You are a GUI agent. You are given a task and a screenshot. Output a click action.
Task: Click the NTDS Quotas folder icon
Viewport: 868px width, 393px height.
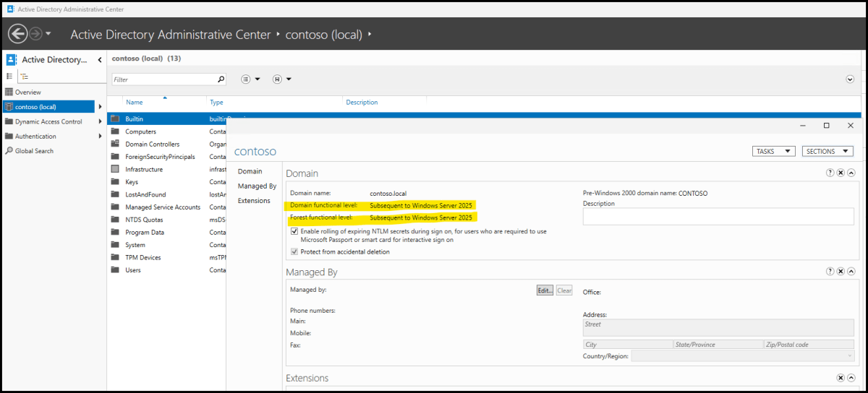click(114, 220)
